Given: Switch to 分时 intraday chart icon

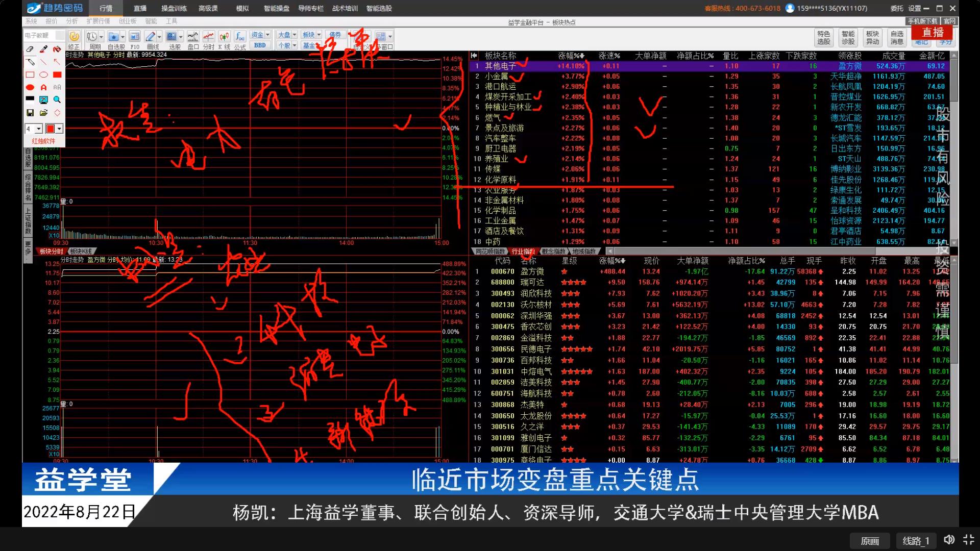Looking at the screenshot, I should 209,40.
